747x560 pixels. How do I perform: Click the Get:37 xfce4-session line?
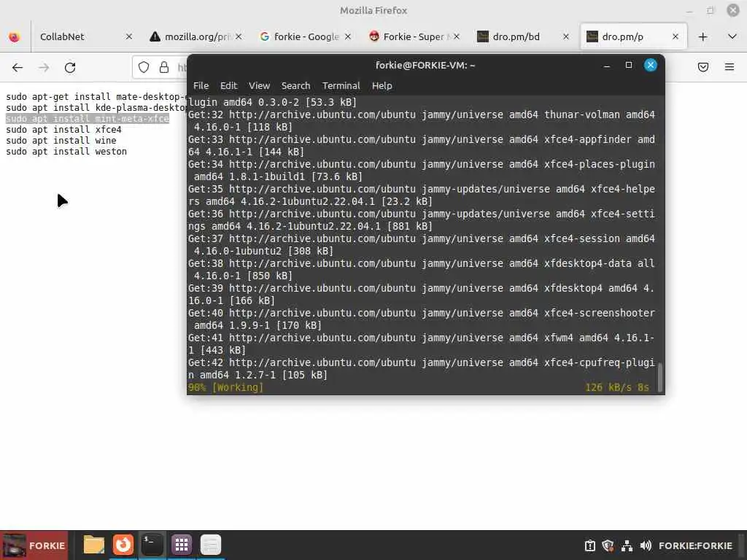tap(421, 245)
